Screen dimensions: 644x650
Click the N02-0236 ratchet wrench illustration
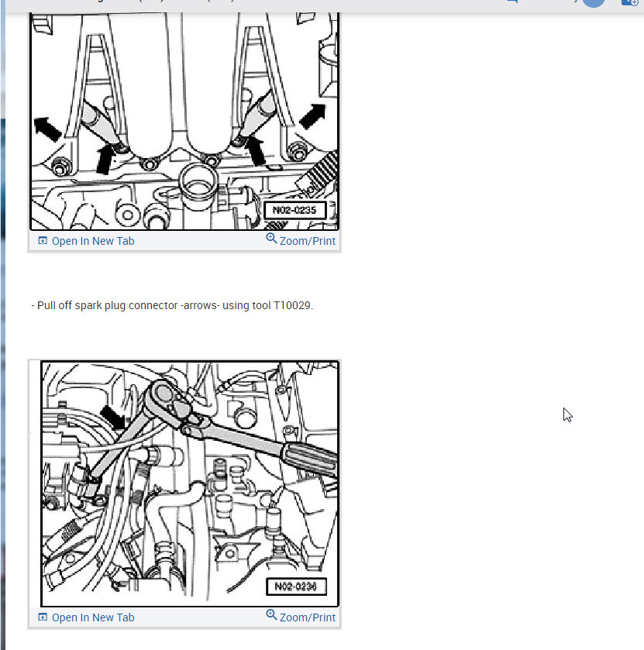point(190,483)
